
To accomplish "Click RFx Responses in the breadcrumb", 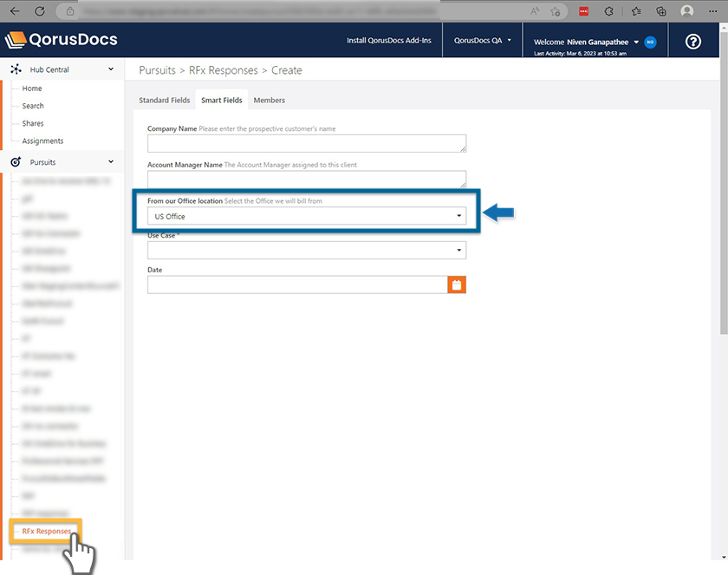I will point(224,70).
